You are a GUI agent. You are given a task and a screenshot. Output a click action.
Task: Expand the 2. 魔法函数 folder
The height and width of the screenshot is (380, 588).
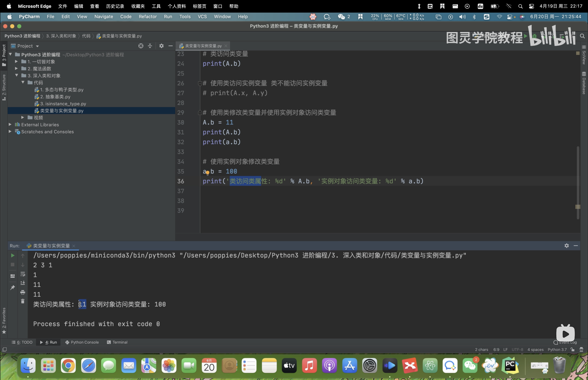coord(16,68)
